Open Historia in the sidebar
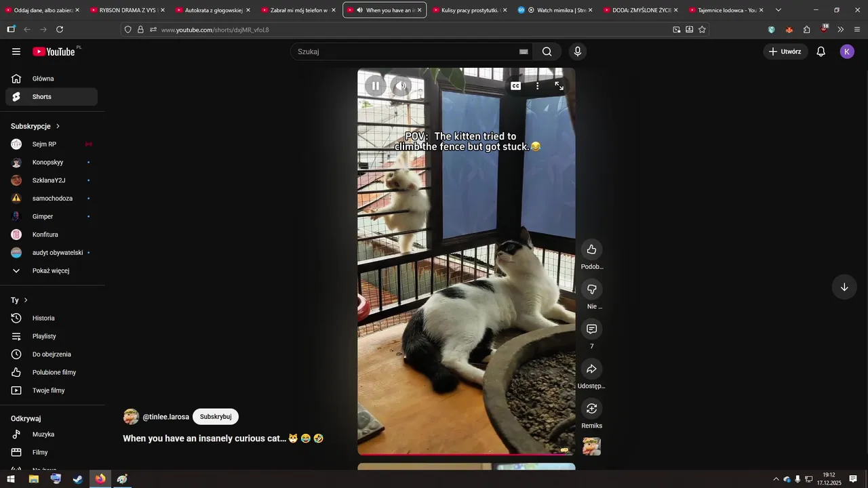 pyautogui.click(x=52, y=318)
